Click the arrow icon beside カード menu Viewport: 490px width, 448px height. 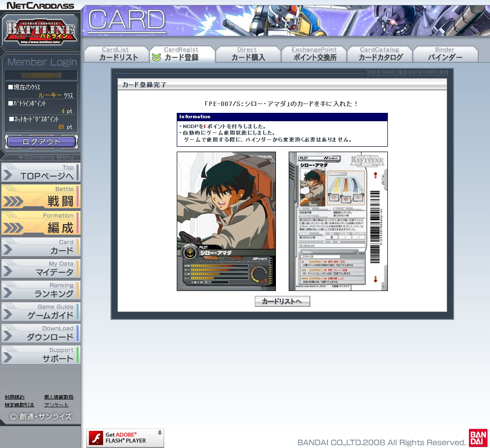[x=7, y=250]
